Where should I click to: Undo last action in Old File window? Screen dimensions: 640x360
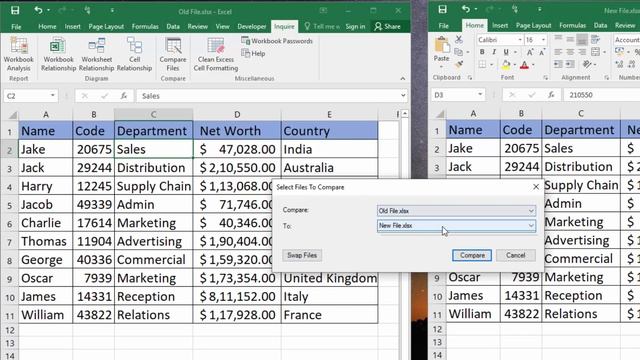38,10
